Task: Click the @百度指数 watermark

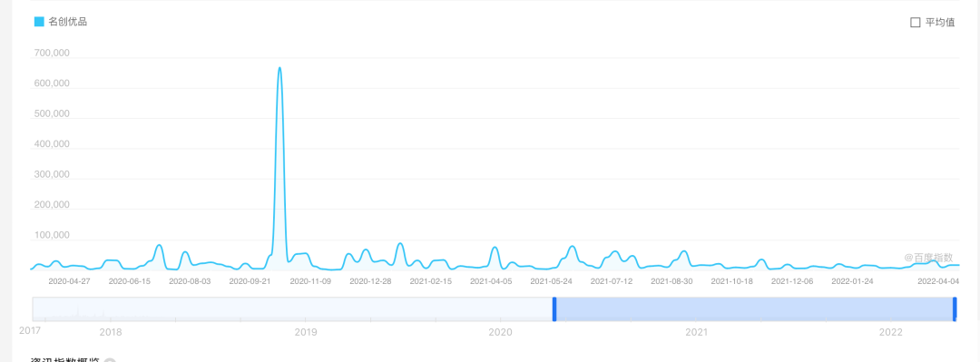Action: 928,257
